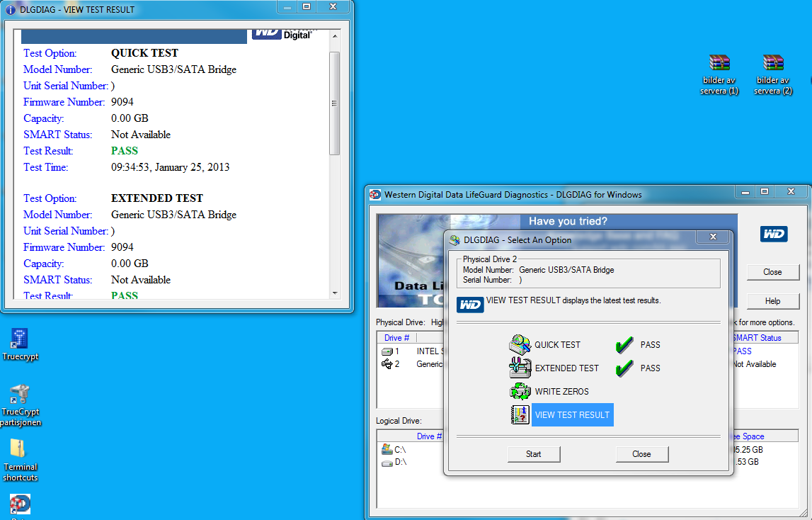
Task: Select the C:\ logical drive icon
Action: (387, 449)
